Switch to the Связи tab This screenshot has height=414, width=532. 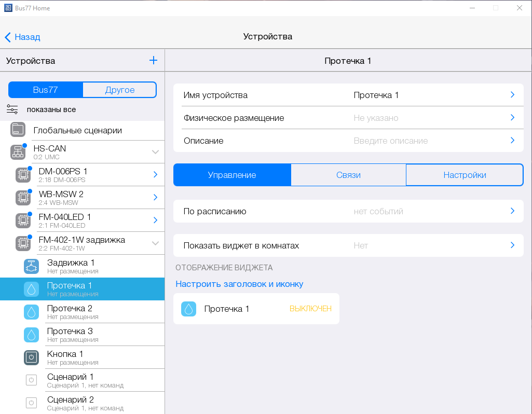pyautogui.click(x=348, y=175)
